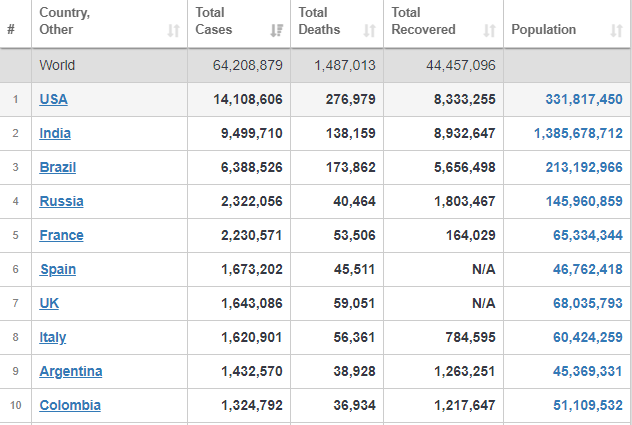Select France total cases 2,230,571
632x425 pixels.
pos(252,235)
